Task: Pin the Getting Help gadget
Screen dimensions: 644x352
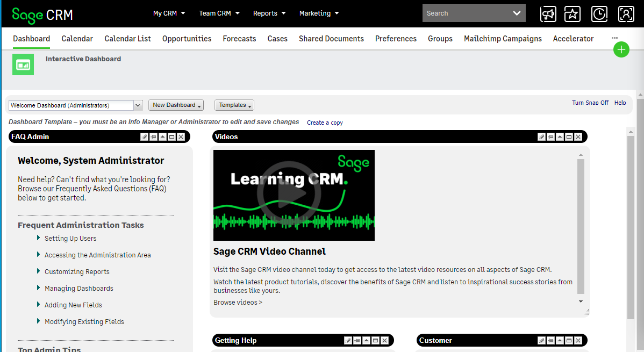Action: (357, 341)
